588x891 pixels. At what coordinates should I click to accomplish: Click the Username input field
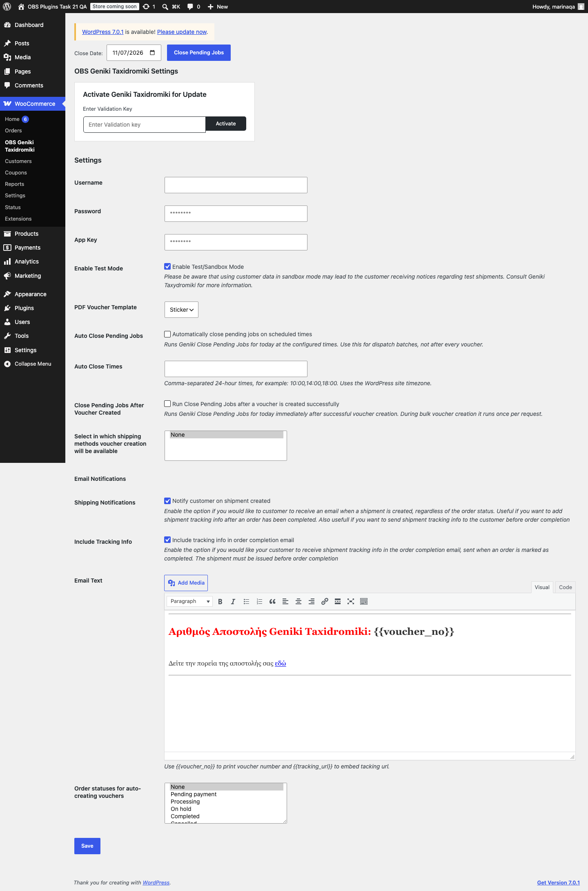[x=236, y=185]
